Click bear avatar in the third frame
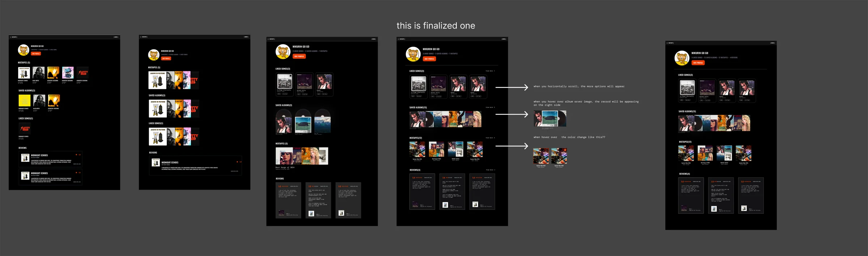Screen dimensions: 868x256 coord(283,52)
